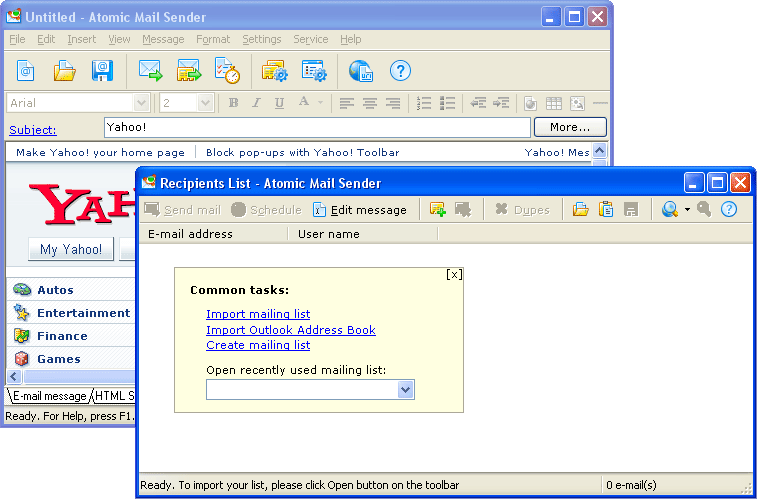This screenshot has height=499, width=757.
Task: Open the Insert menu
Action: point(82,39)
